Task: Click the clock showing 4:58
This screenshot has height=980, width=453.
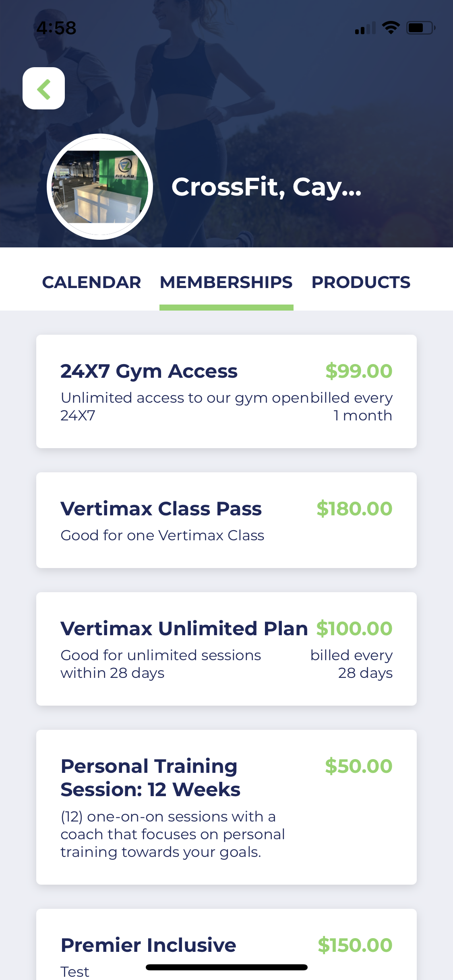Action: tap(56, 28)
